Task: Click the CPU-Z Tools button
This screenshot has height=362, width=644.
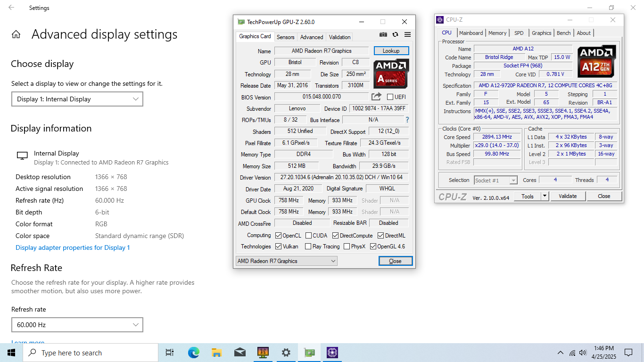Action: coord(527,196)
